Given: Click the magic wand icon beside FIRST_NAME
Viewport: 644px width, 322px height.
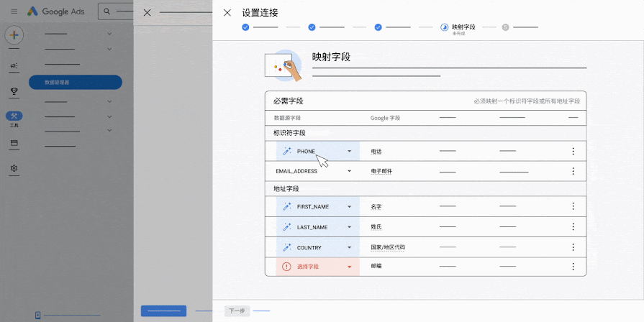Looking at the screenshot, I should click(x=286, y=207).
